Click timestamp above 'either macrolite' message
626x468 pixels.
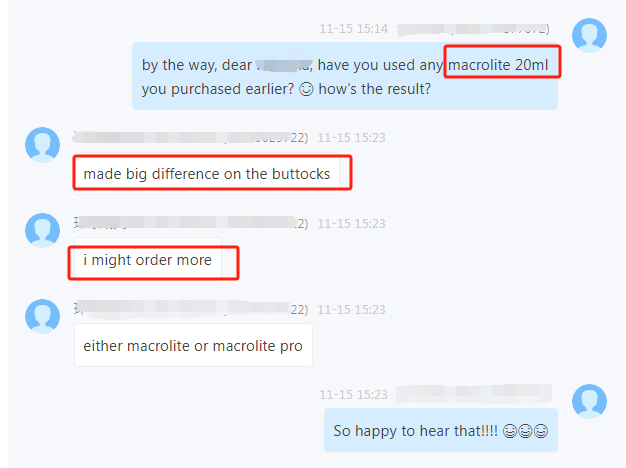tap(351, 309)
